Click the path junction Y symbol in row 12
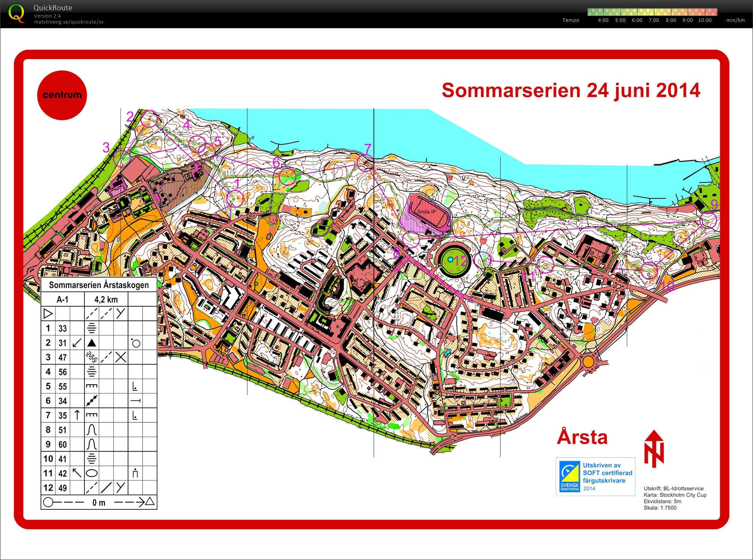Image resolution: width=753 pixels, height=560 pixels. pos(121,488)
